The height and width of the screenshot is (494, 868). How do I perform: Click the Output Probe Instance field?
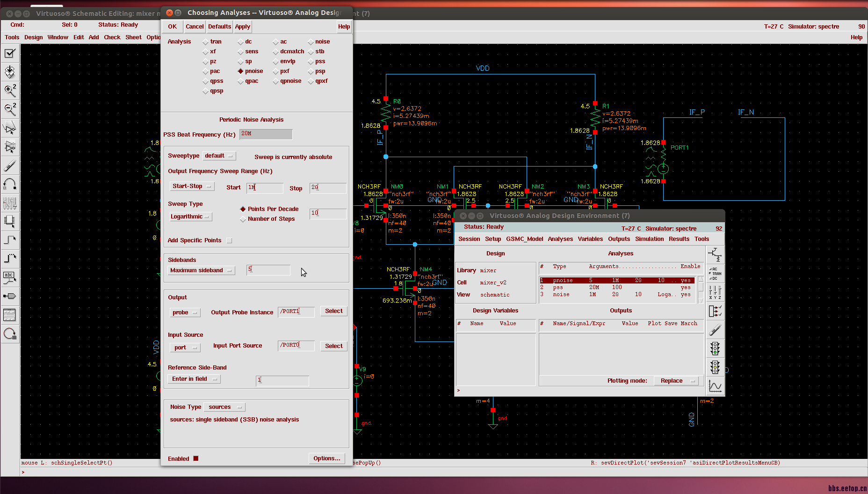pyautogui.click(x=296, y=312)
